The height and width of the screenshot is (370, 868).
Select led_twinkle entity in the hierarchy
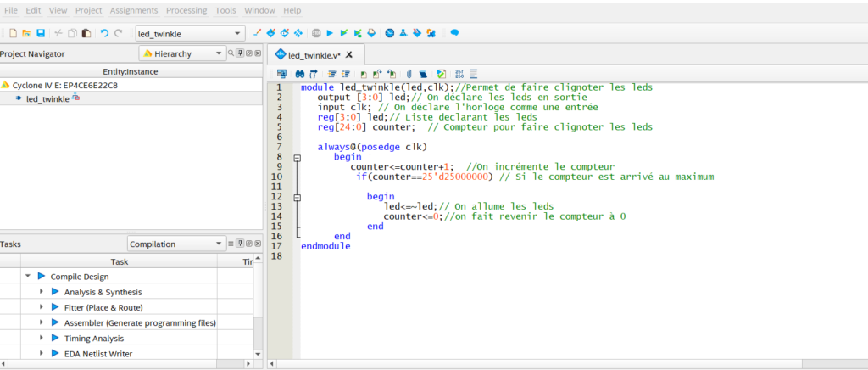click(47, 99)
